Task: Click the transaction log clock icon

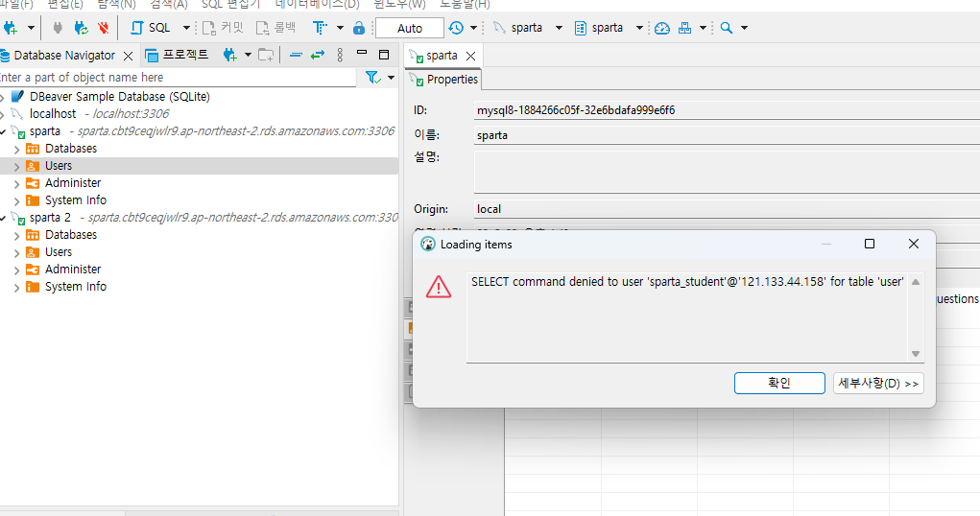Action: point(456,28)
